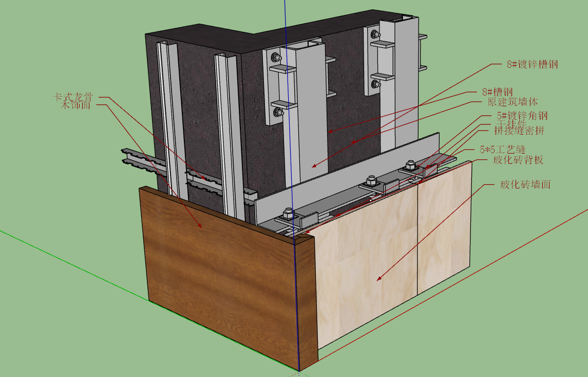Select the 拼接缝密拼 label
Image resolution: width=588 pixels, height=377 pixels.
click(519, 130)
